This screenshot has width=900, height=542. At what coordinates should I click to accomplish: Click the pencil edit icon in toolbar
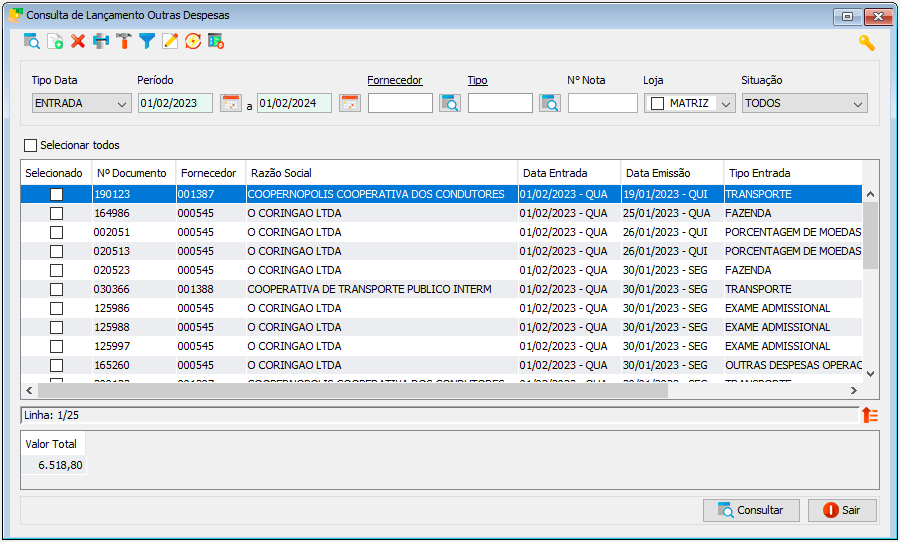click(170, 41)
